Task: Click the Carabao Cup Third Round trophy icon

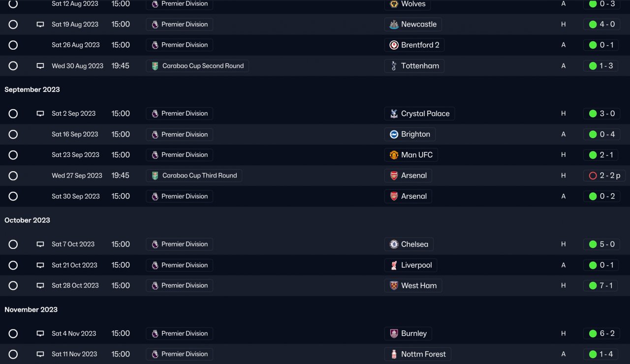Action: (x=155, y=176)
